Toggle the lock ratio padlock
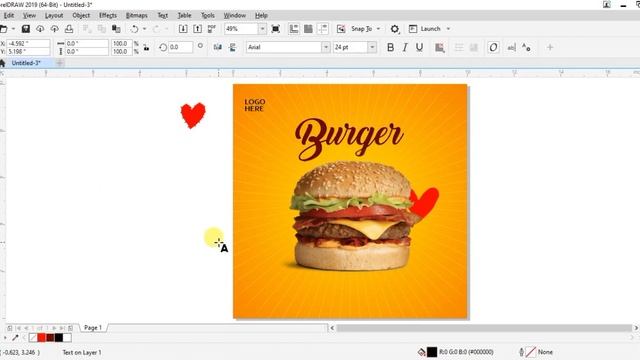The width and height of the screenshot is (640, 360). [x=146, y=47]
